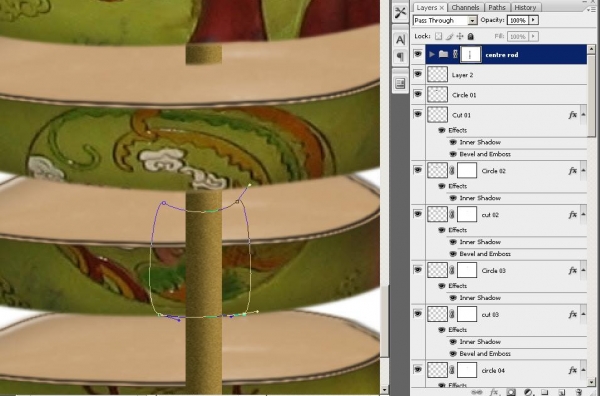Hide the circle 04 layer
Image resolution: width=600 pixels, height=396 pixels.
point(418,369)
